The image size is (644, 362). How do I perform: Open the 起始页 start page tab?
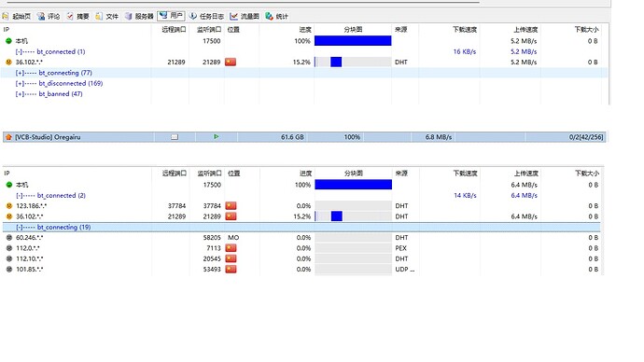[17, 16]
